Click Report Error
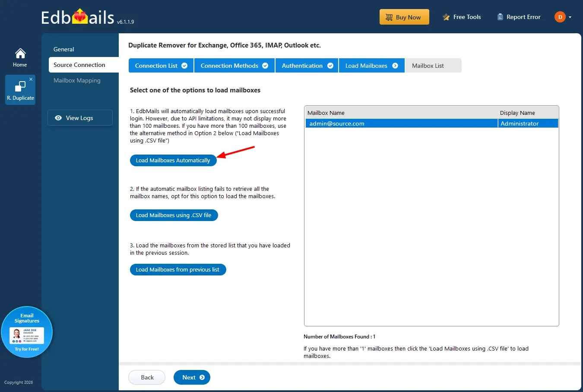This screenshot has height=392, width=583. [x=519, y=17]
